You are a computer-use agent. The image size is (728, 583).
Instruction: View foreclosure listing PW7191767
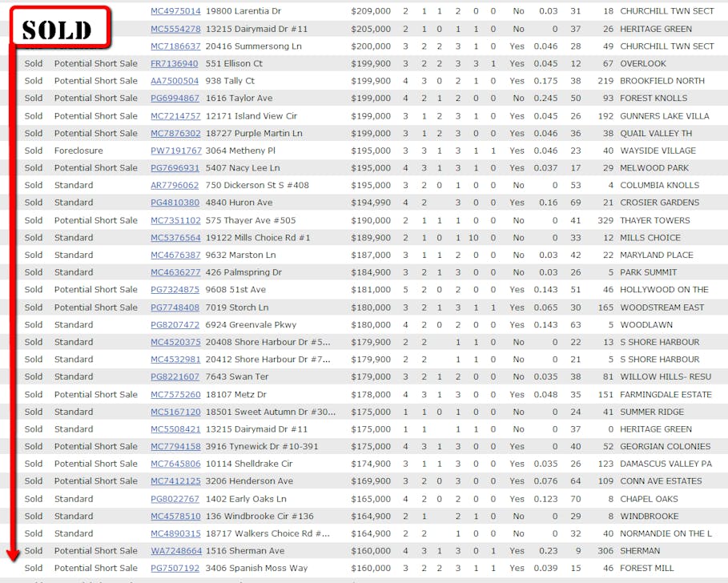[175, 151]
